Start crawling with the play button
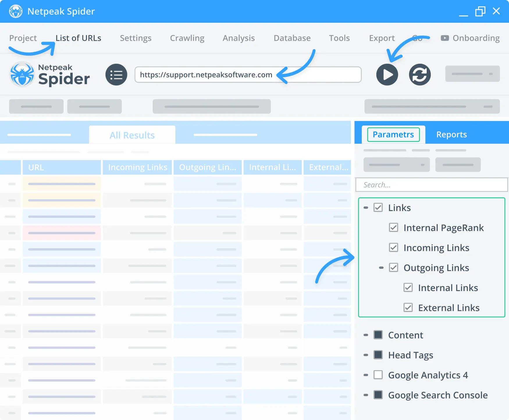The width and height of the screenshot is (509, 420). pos(387,75)
